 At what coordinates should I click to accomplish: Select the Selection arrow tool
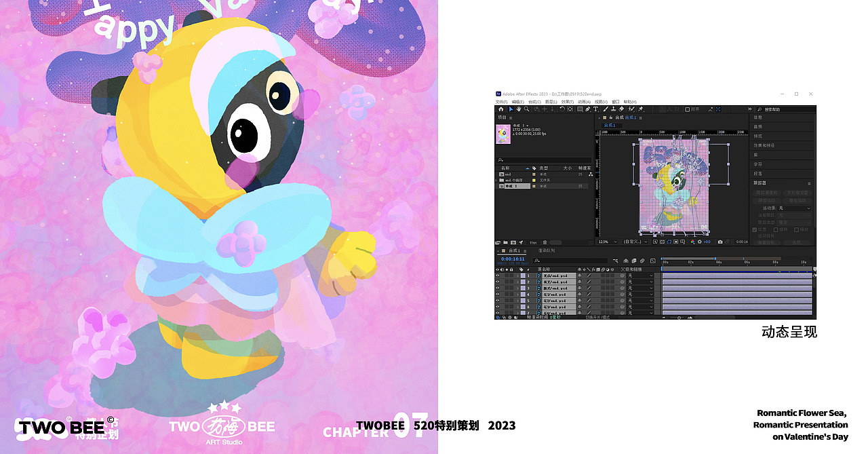tap(511, 109)
